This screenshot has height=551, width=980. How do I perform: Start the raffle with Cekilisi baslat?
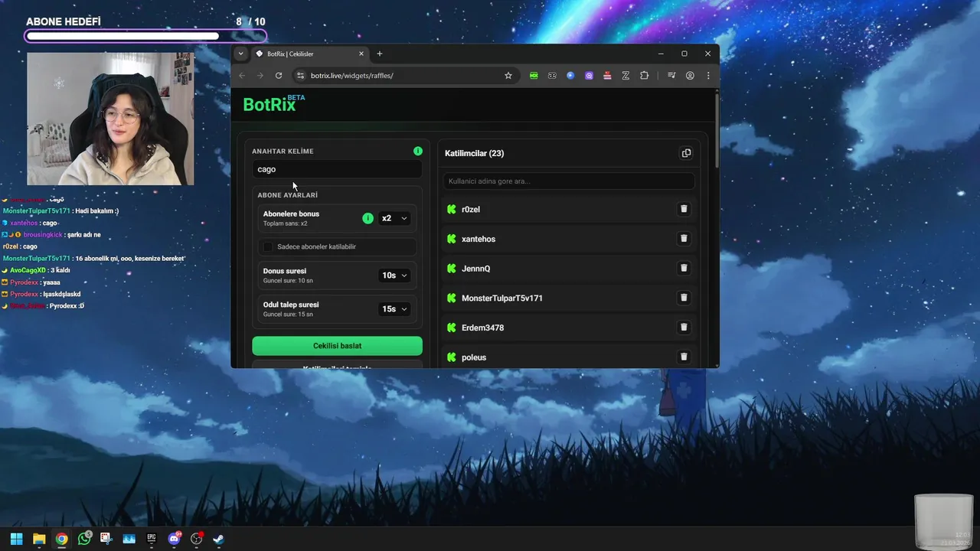pyautogui.click(x=337, y=346)
